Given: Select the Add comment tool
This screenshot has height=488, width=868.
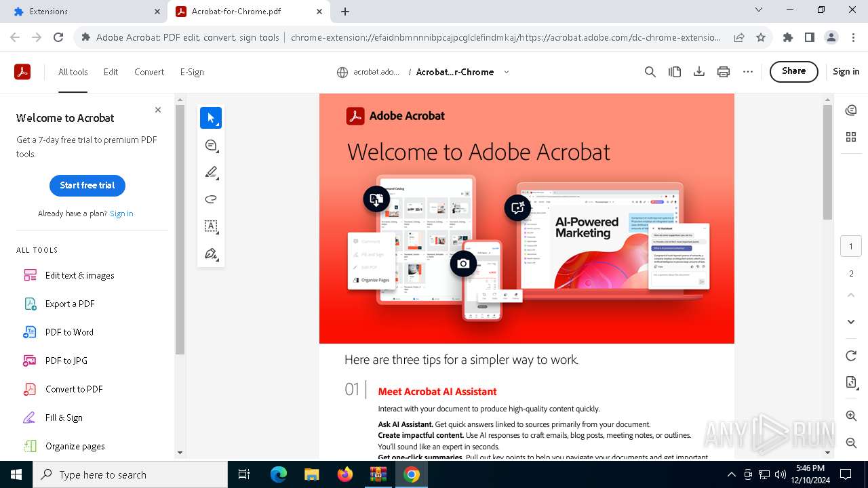Looking at the screenshot, I should click(211, 145).
